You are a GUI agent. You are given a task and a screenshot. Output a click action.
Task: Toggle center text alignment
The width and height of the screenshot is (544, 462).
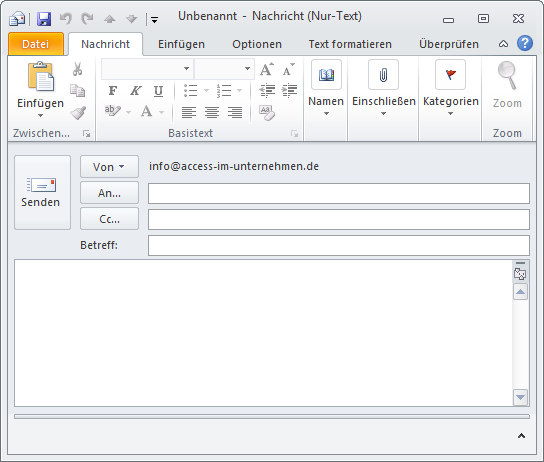coord(212,112)
